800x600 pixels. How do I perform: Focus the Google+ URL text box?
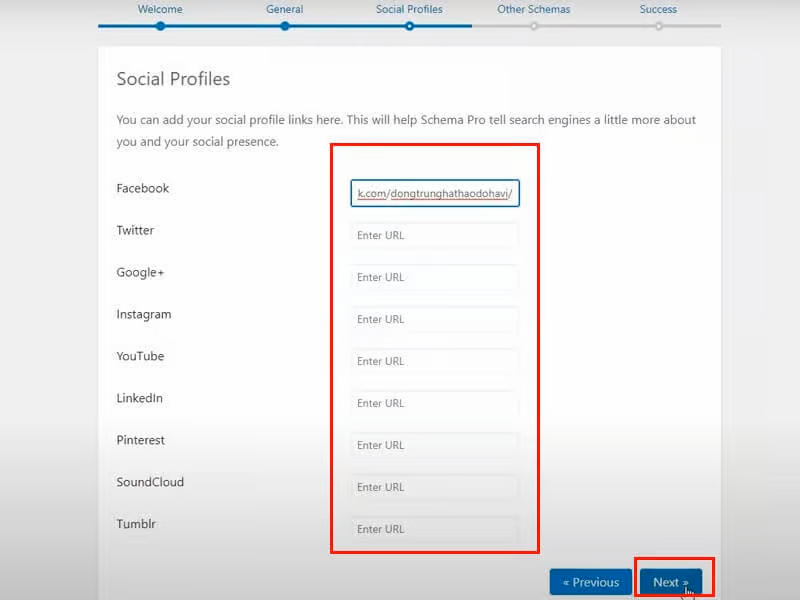tap(434, 277)
